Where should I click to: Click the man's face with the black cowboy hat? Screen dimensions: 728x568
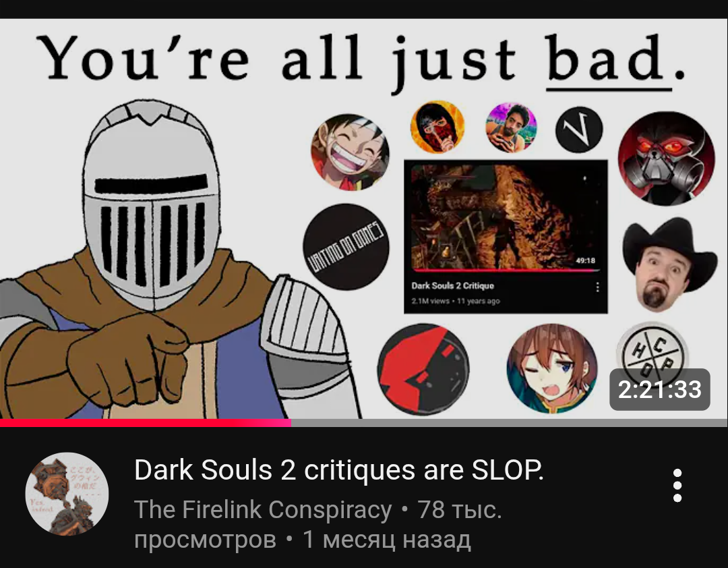pos(669,264)
